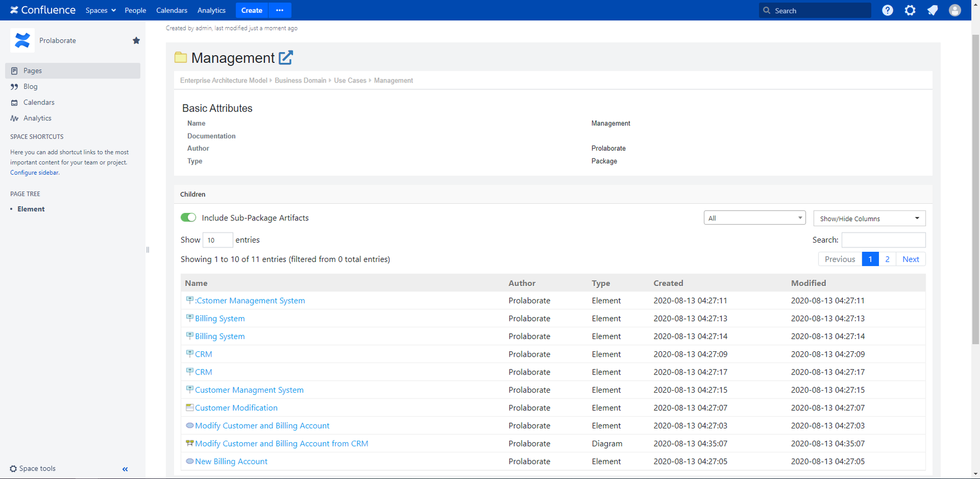980x479 pixels.
Task: Open the People menu
Action: click(135, 10)
